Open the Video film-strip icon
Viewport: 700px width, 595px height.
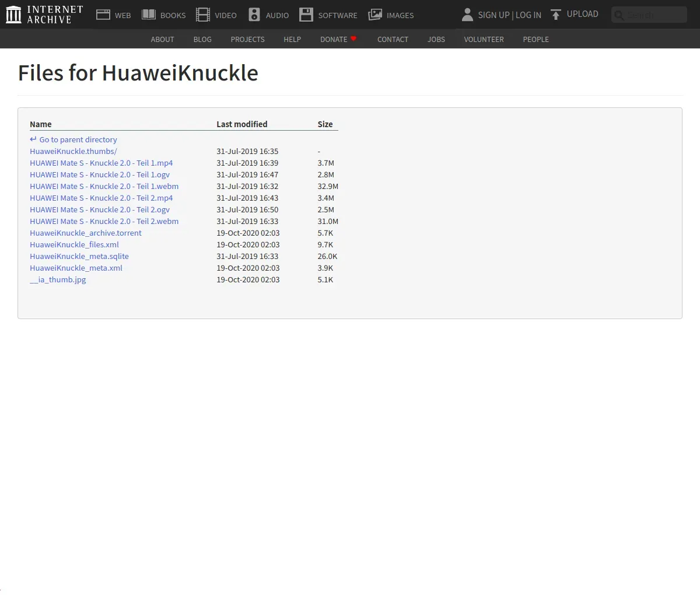pyautogui.click(x=203, y=15)
